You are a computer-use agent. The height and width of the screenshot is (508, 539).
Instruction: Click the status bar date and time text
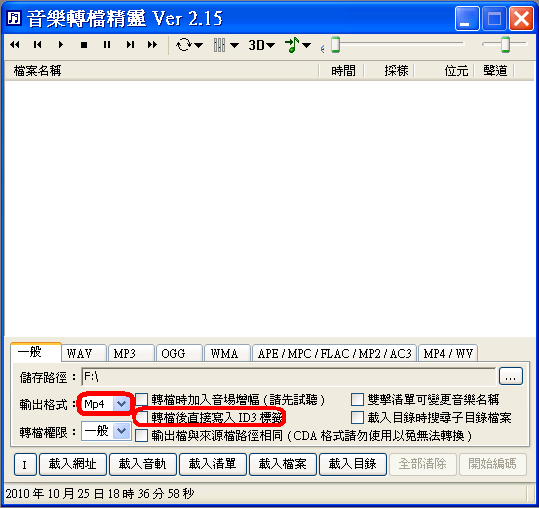coord(100,494)
